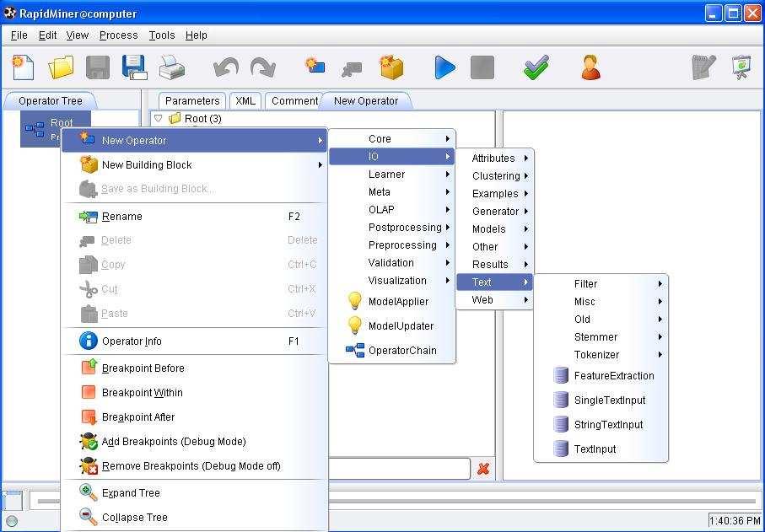The height and width of the screenshot is (532, 765).
Task: Open a process with the folder icon
Action: pos(61,67)
